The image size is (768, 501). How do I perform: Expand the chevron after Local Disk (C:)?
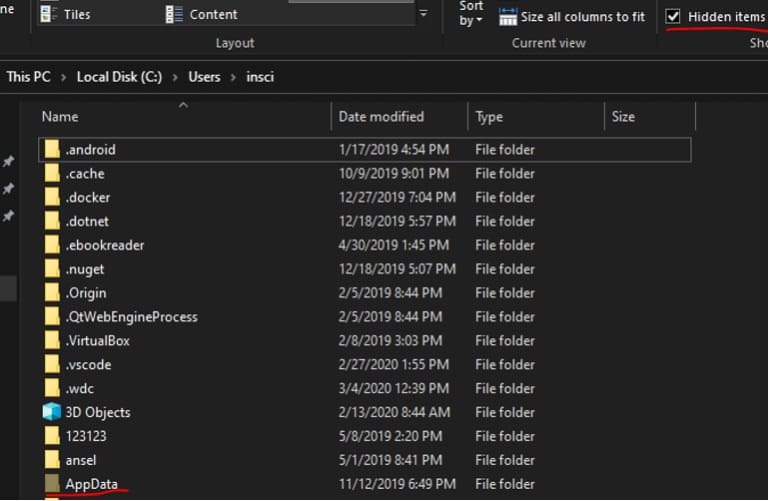pyautogui.click(x=173, y=77)
